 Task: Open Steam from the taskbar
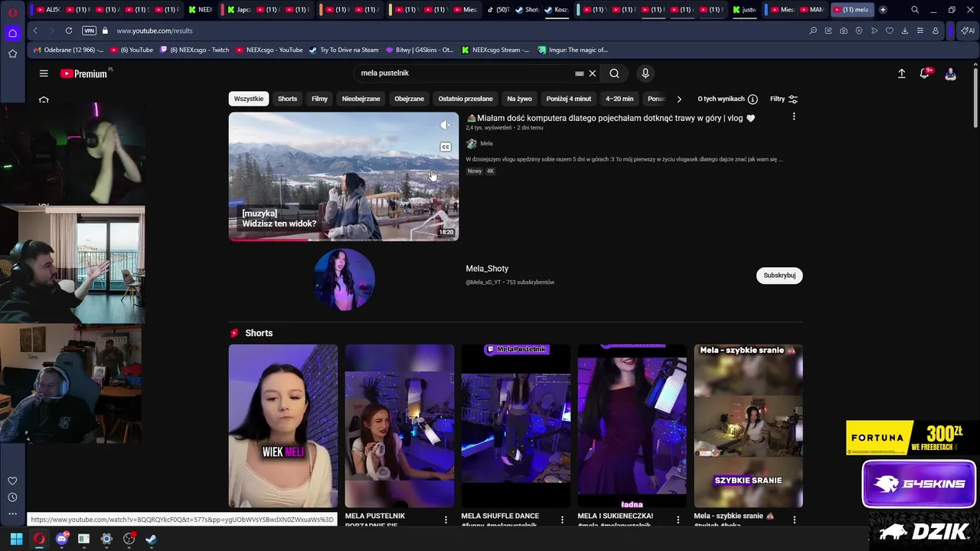tap(151, 539)
